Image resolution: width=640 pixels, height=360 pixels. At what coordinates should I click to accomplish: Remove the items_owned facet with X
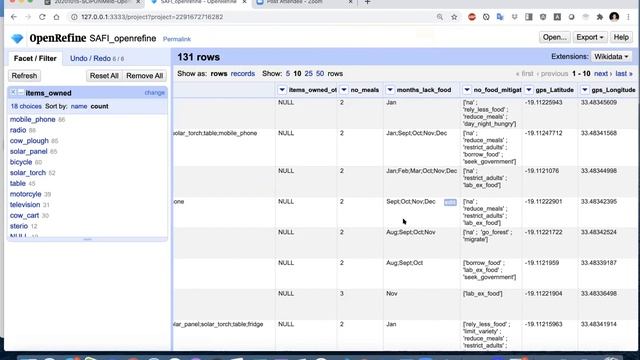[x=13, y=93]
